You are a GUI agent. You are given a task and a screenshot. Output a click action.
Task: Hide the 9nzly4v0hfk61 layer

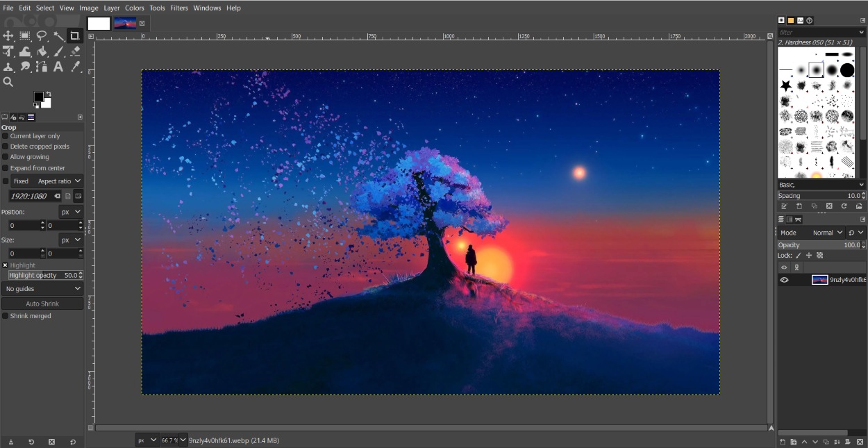pyautogui.click(x=784, y=280)
